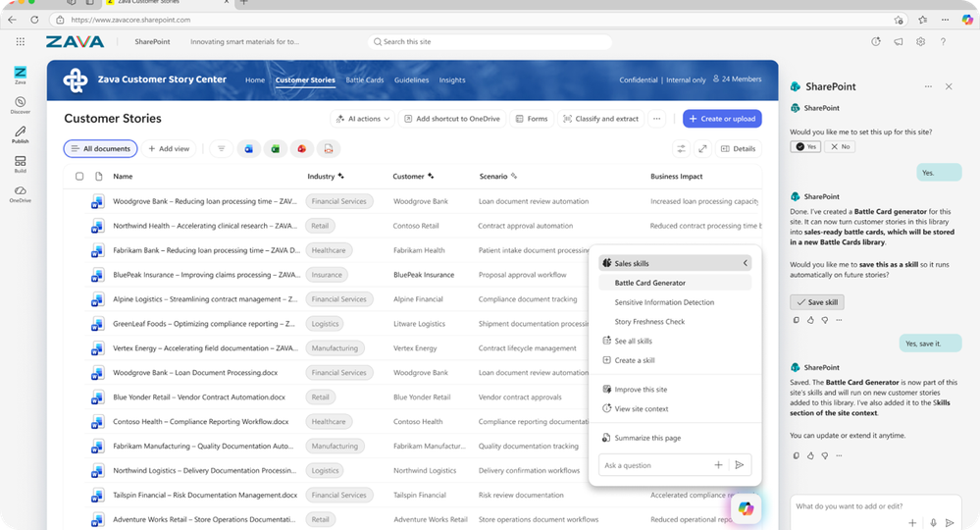Send the question in Copilot popup
This screenshot has height=530, width=980.
coord(740,465)
